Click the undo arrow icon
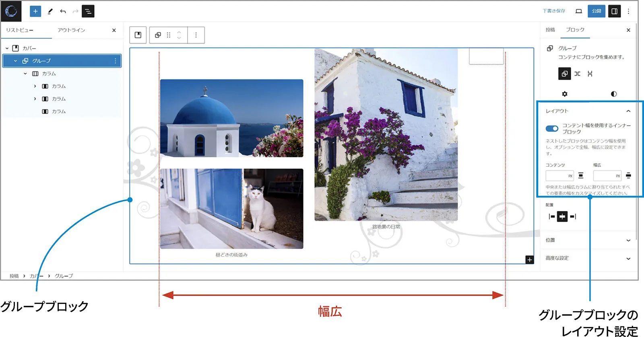Image resolution: width=644 pixels, height=337 pixels. click(63, 11)
